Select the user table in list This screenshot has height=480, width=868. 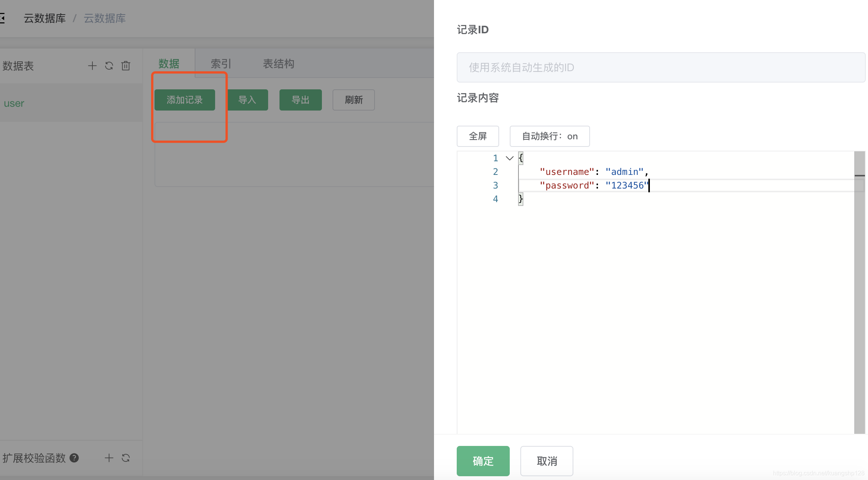coord(71,103)
